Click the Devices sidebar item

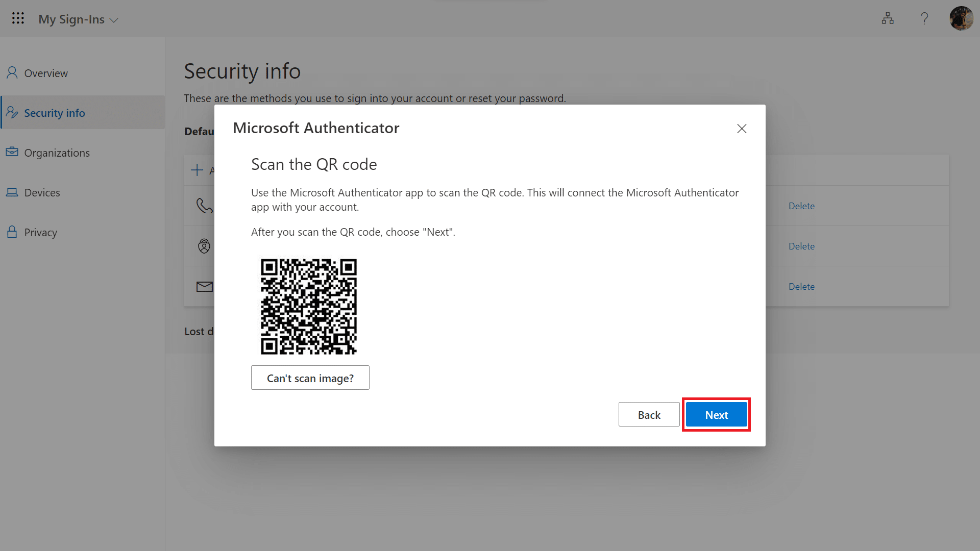(x=42, y=192)
